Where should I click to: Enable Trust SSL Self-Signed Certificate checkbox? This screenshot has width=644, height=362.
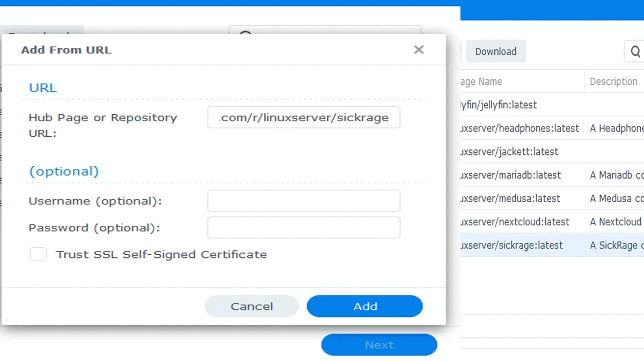(38, 254)
